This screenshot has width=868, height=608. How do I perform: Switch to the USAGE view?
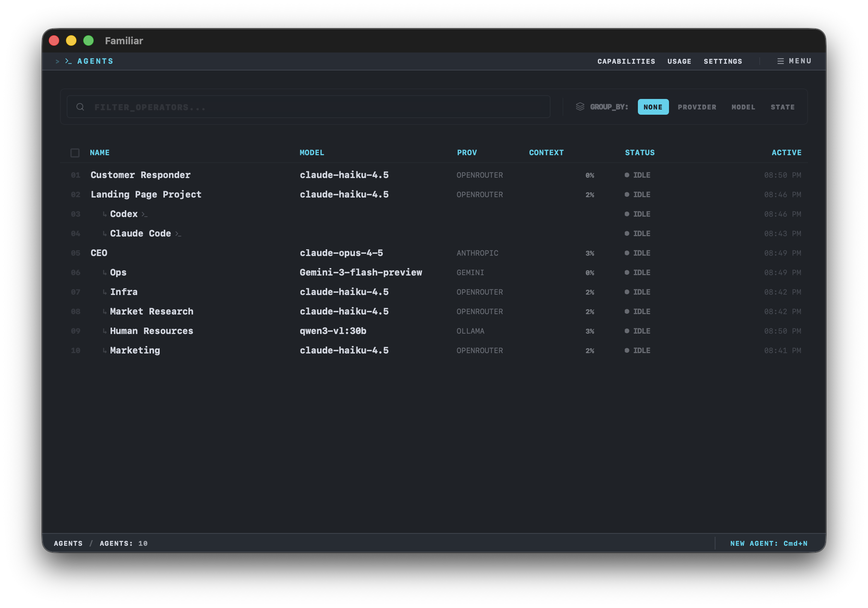coord(679,61)
